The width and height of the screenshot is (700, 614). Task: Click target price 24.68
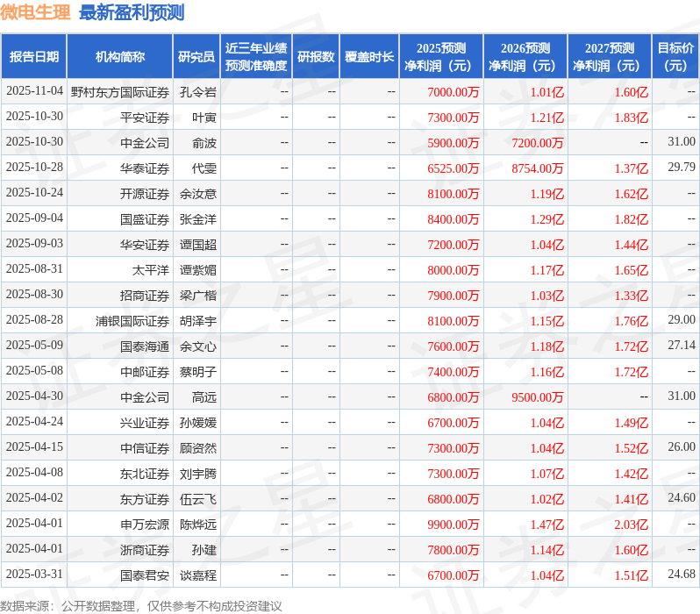click(x=682, y=575)
